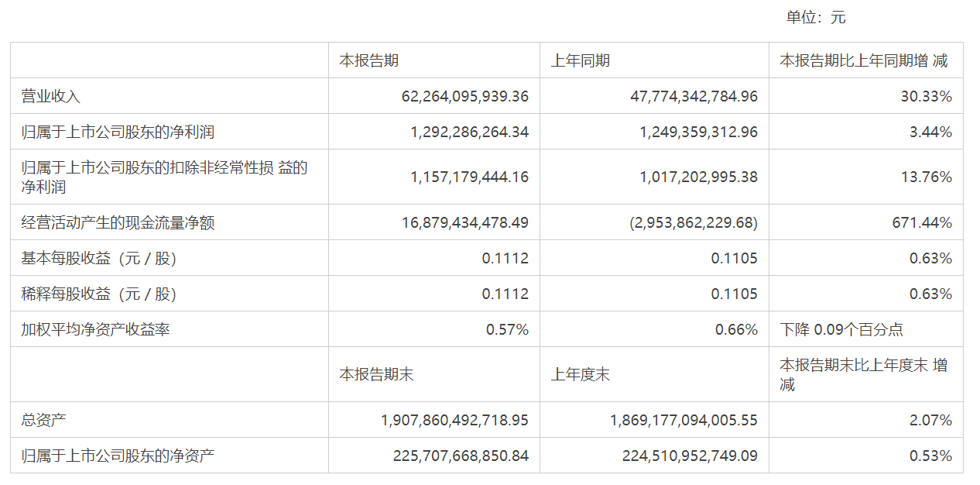Click the 稀释每股收益 row label
This screenshot has height=485, width=980.
99,294
